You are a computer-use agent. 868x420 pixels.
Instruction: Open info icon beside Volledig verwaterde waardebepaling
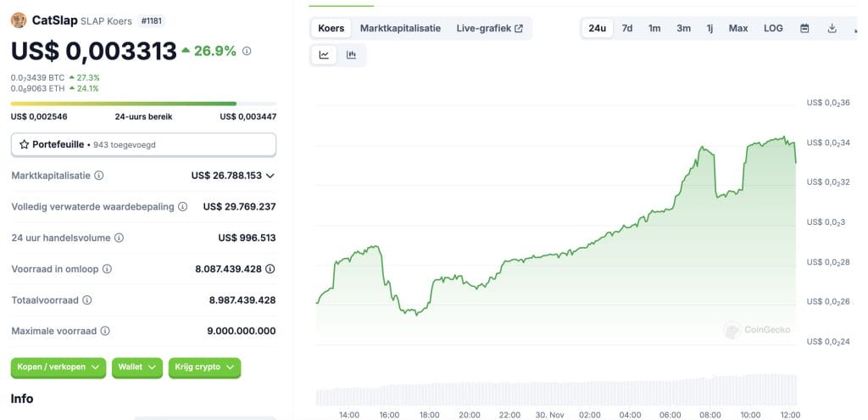(x=183, y=207)
